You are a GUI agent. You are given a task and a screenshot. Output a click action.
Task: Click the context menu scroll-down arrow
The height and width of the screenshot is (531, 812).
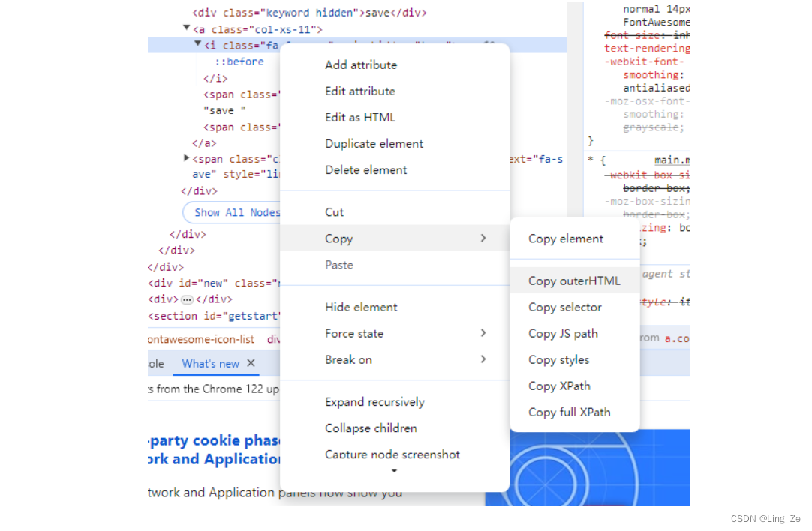pos(394,471)
